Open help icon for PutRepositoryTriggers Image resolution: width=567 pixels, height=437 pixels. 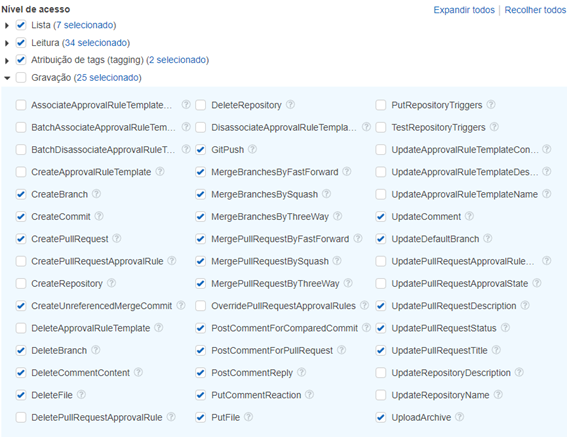[491, 105]
